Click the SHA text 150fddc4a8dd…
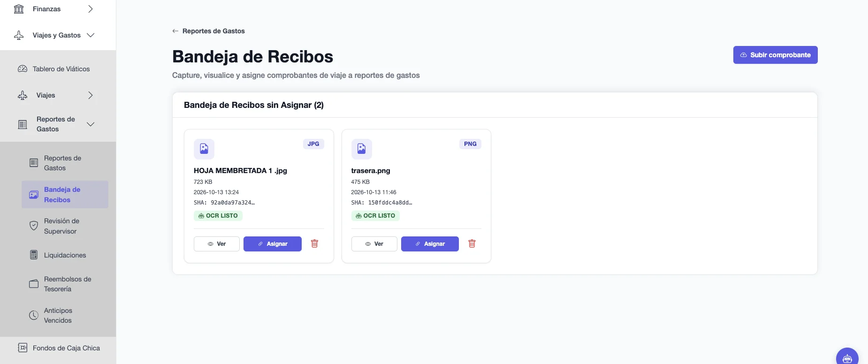The width and height of the screenshot is (868, 364). 381,203
